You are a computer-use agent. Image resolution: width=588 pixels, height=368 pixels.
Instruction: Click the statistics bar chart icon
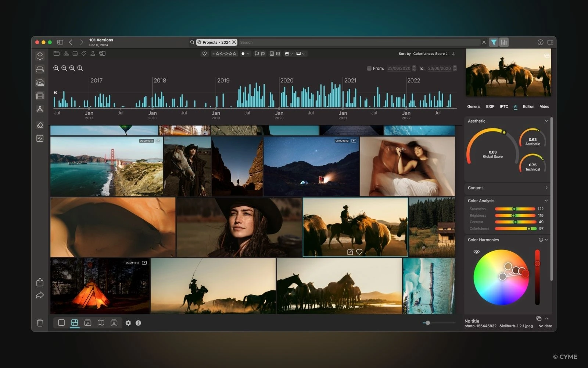click(x=504, y=42)
